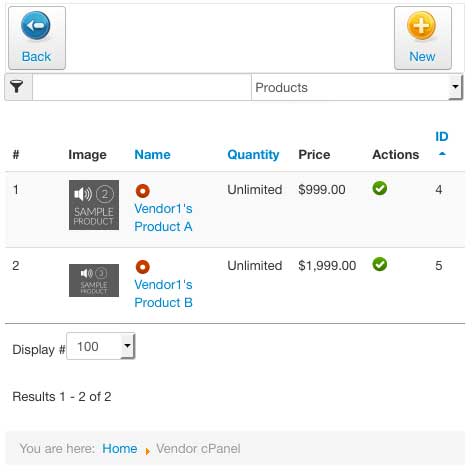Click orange status icon for Product B

coord(143,267)
